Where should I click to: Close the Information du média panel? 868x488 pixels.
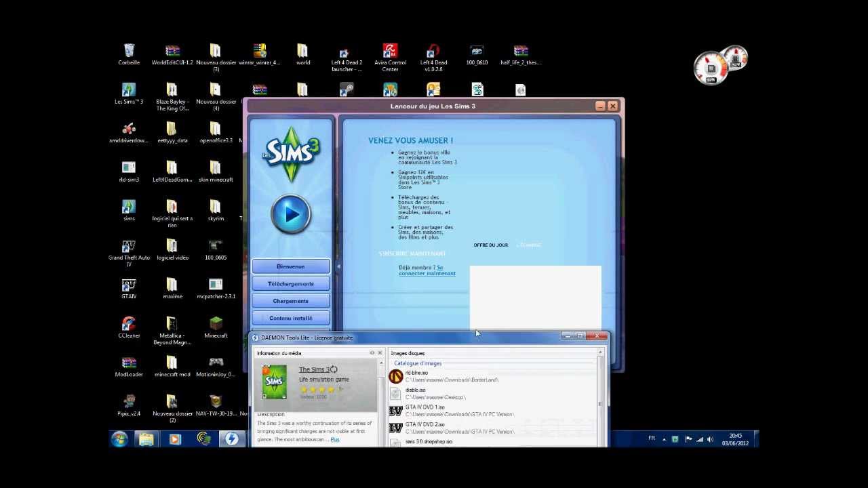click(x=380, y=353)
